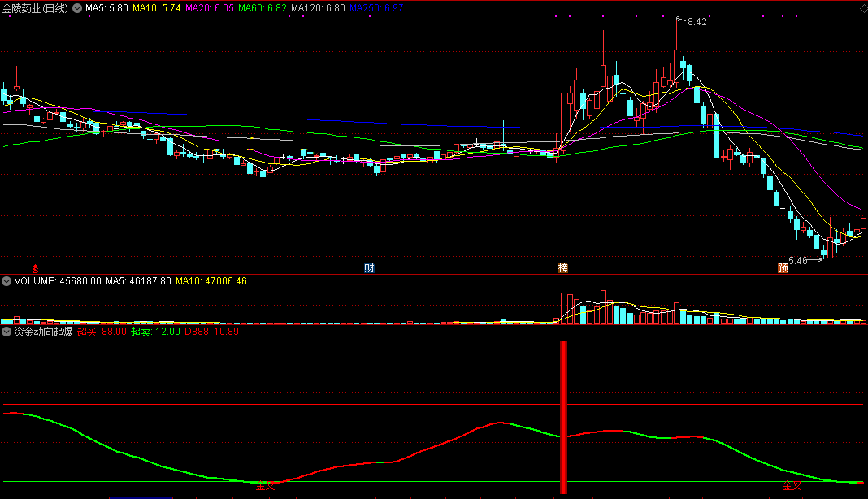This screenshot has width=868, height=499.
Task: Select the MA60: 6.82 label
Action: point(263,8)
